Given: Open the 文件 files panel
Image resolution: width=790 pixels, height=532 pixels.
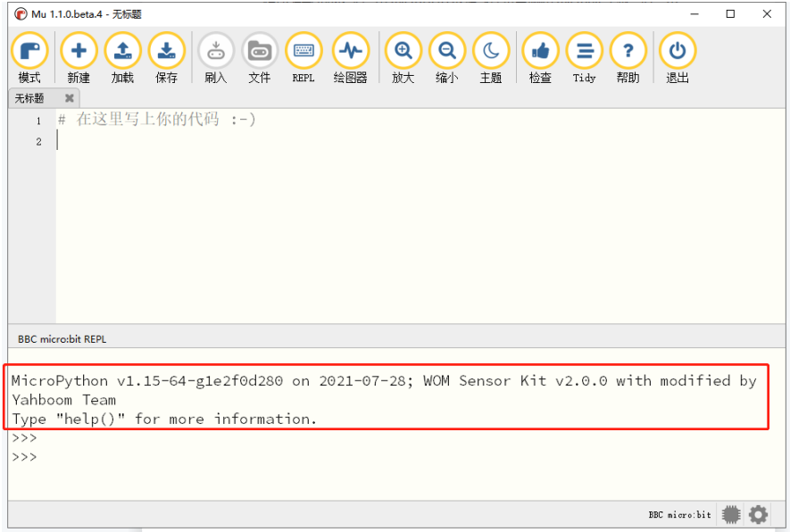Looking at the screenshot, I should (x=260, y=57).
